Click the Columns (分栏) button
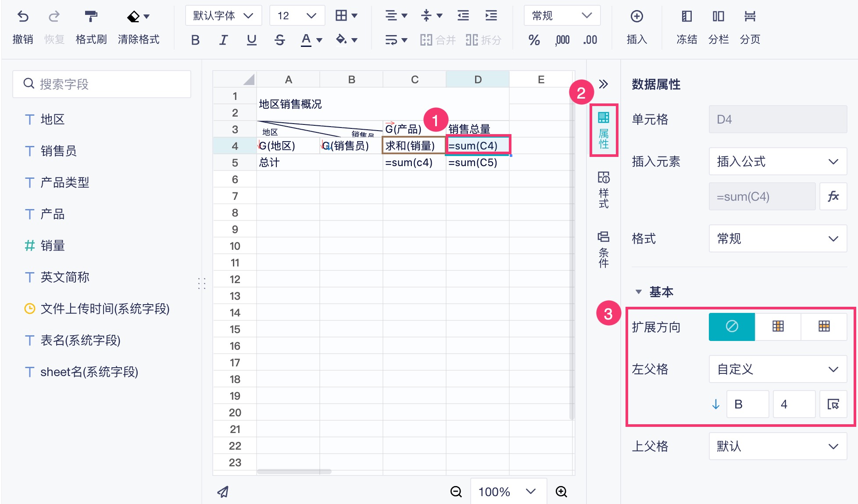The width and height of the screenshot is (858, 504). point(718,17)
